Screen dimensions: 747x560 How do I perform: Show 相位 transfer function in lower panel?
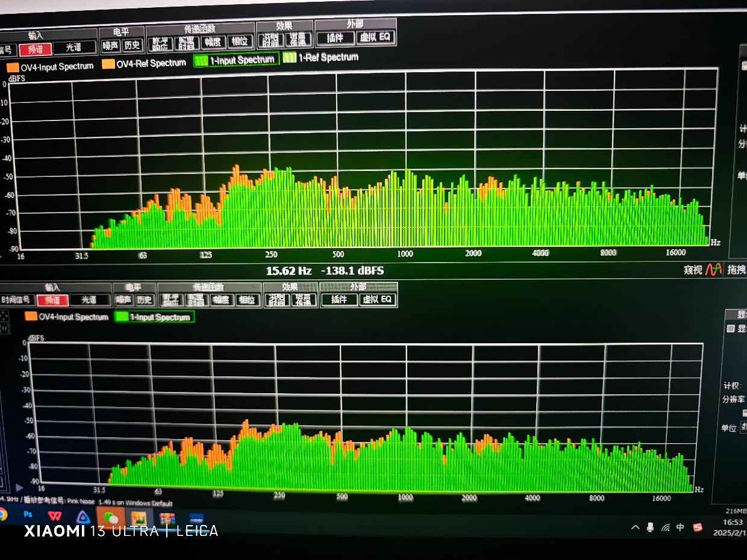pyautogui.click(x=248, y=300)
